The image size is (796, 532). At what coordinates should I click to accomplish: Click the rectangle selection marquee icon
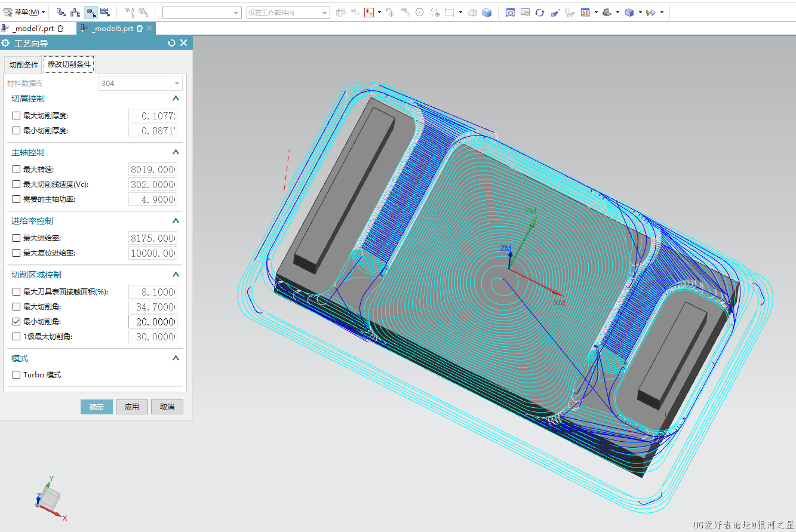point(450,12)
